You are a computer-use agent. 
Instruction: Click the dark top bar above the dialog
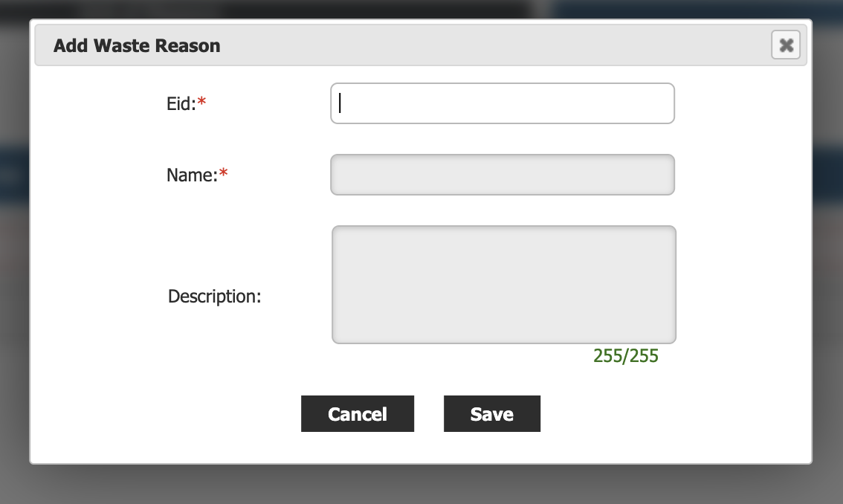pos(297,9)
